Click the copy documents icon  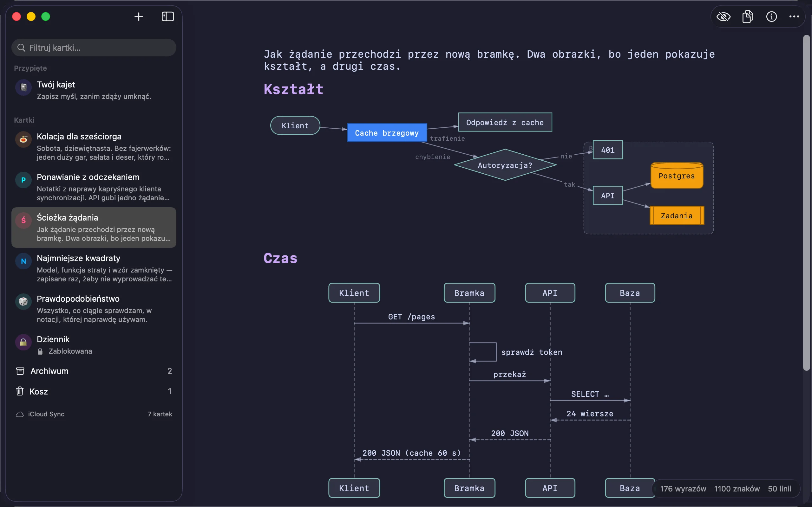pos(748,16)
